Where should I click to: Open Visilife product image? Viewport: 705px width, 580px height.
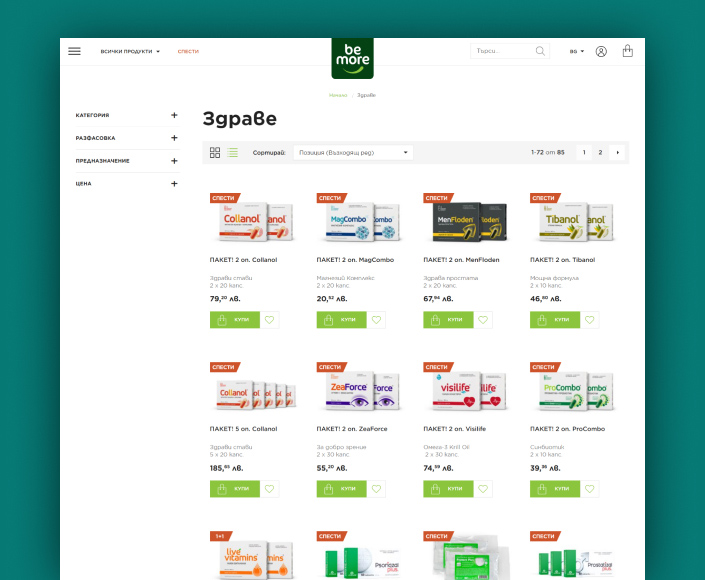click(469, 390)
